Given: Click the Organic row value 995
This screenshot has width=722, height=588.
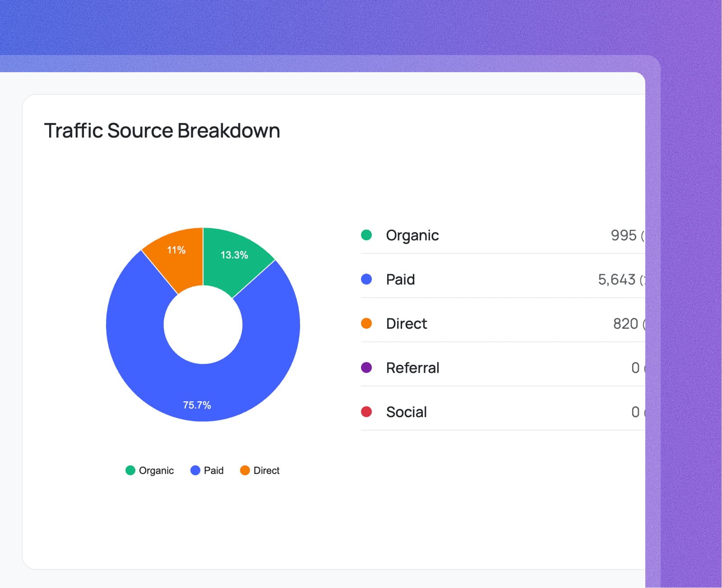Looking at the screenshot, I should pyautogui.click(x=623, y=235).
